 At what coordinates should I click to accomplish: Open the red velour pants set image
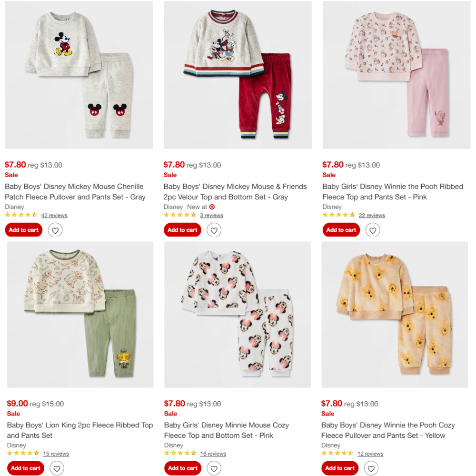[238, 75]
